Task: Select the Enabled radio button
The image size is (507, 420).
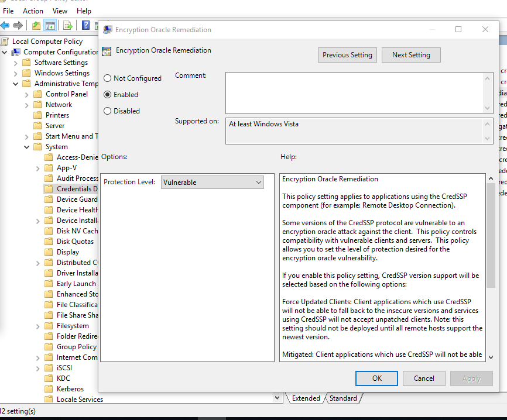Action: point(107,94)
